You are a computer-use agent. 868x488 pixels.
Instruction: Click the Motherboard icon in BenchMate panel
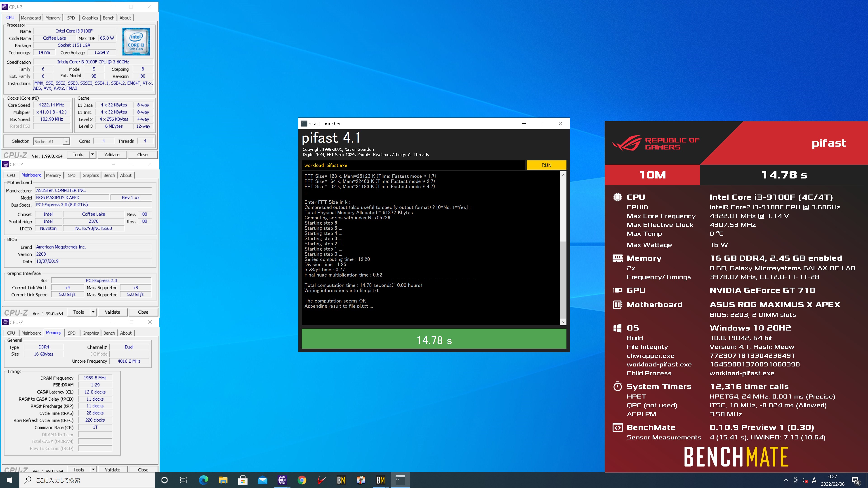click(x=617, y=305)
